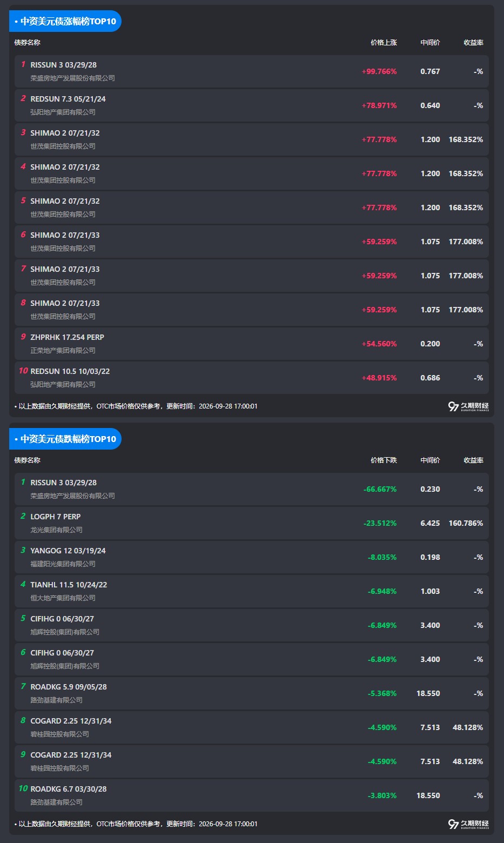The height and width of the screenshot is (843, 504).
Task: Click 中间价 header in the gainers table
Action: [x=431, y=43]
